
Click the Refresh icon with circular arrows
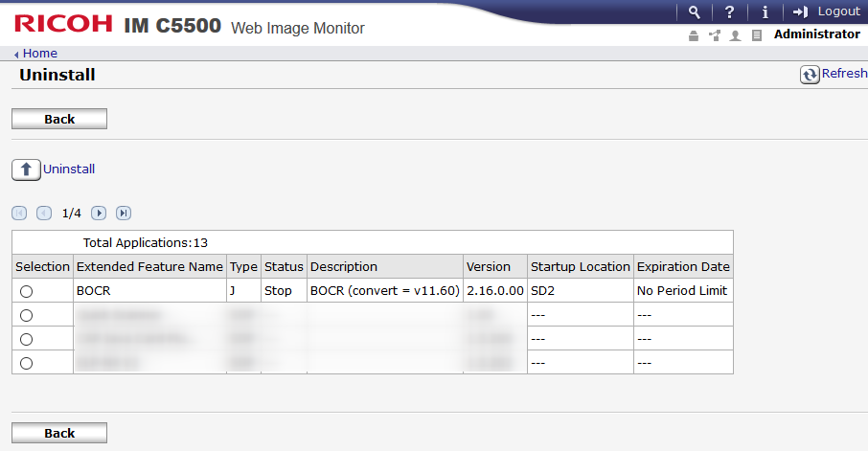click(x=811, y=75)
